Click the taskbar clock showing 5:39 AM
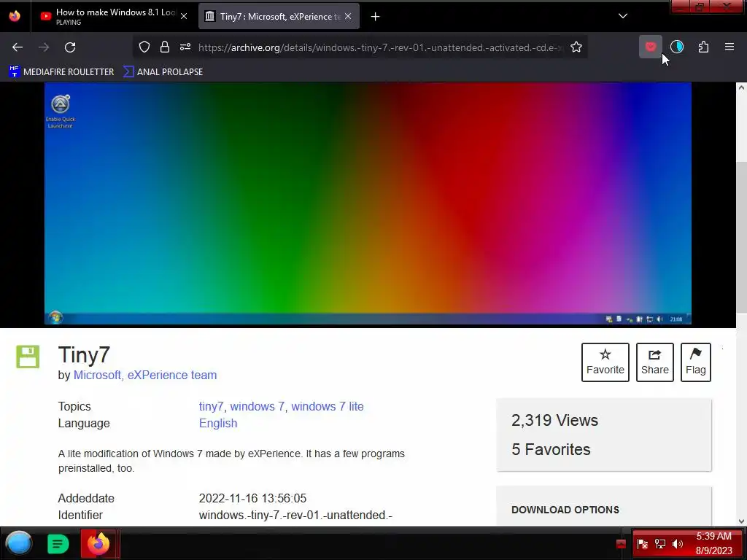 pyautogui.click(x=713, y=543)
